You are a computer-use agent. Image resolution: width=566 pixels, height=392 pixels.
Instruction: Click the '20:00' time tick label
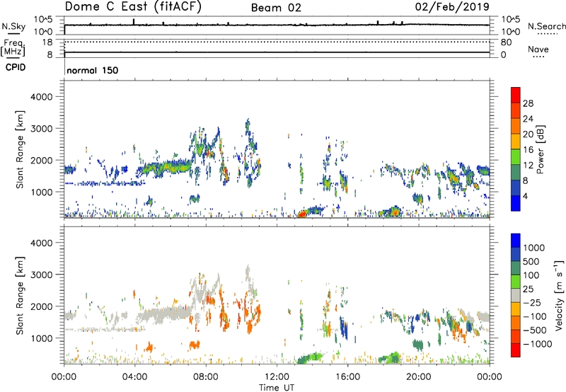tap(418, 377)
